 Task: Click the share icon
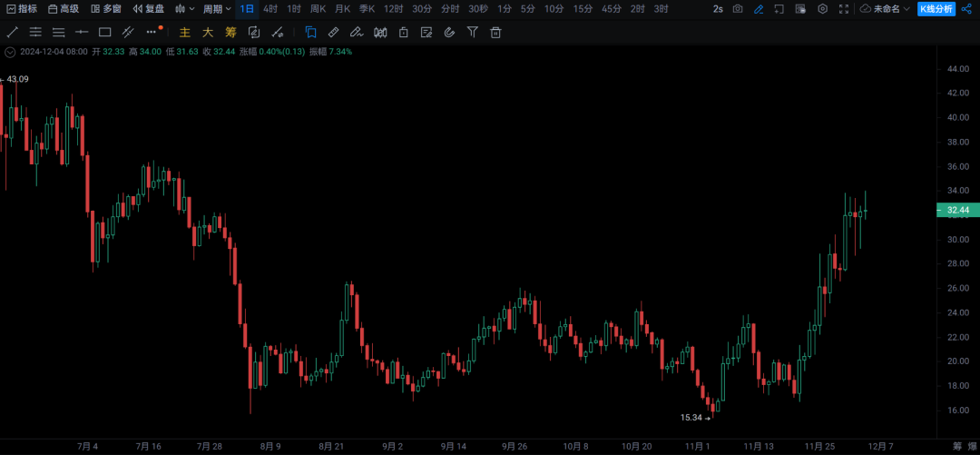(966, 9)
